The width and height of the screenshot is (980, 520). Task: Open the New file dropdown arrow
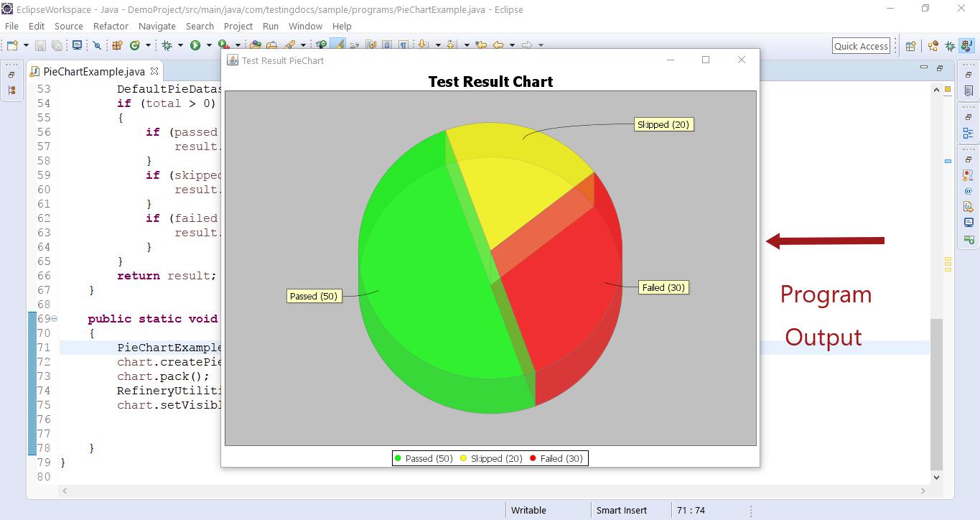pos(26,45)
